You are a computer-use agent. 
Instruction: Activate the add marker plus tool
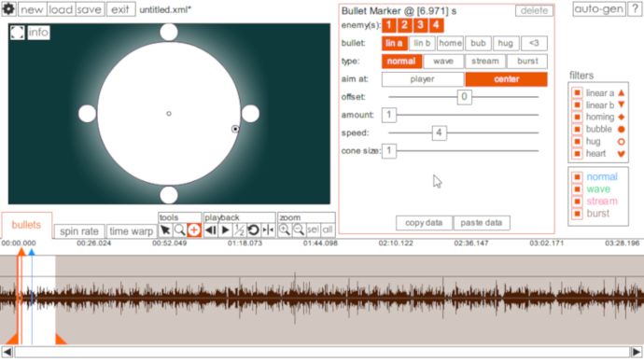(194, 230)
